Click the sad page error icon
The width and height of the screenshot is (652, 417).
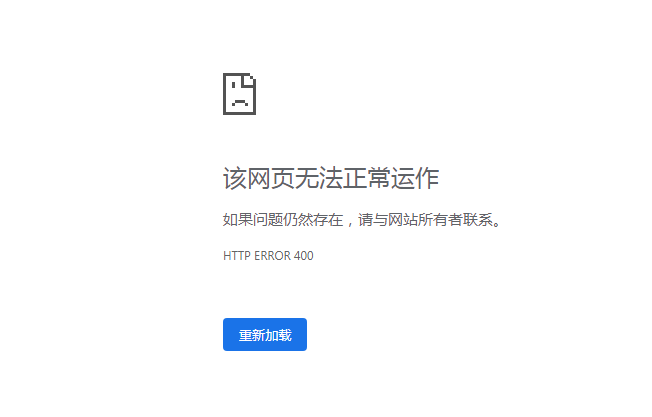point(240,94)
